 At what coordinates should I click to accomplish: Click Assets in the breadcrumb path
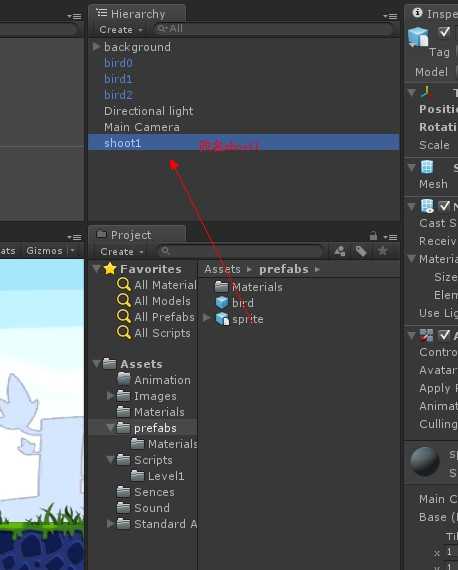222,269
